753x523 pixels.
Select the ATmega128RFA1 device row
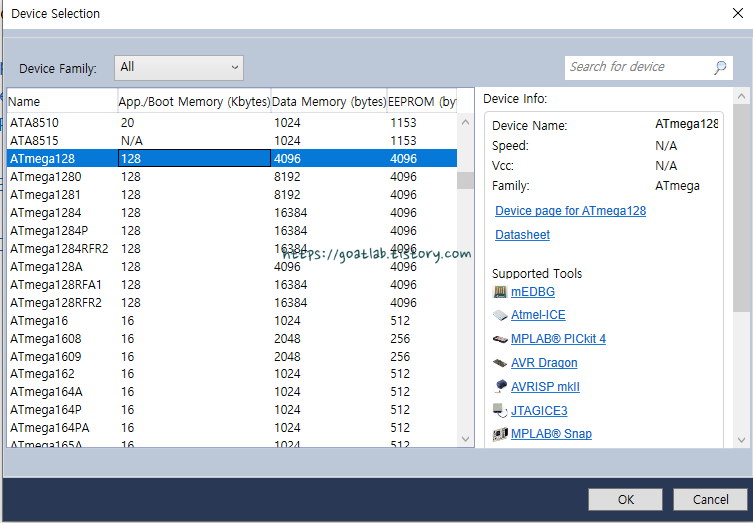tap(232, 285)
